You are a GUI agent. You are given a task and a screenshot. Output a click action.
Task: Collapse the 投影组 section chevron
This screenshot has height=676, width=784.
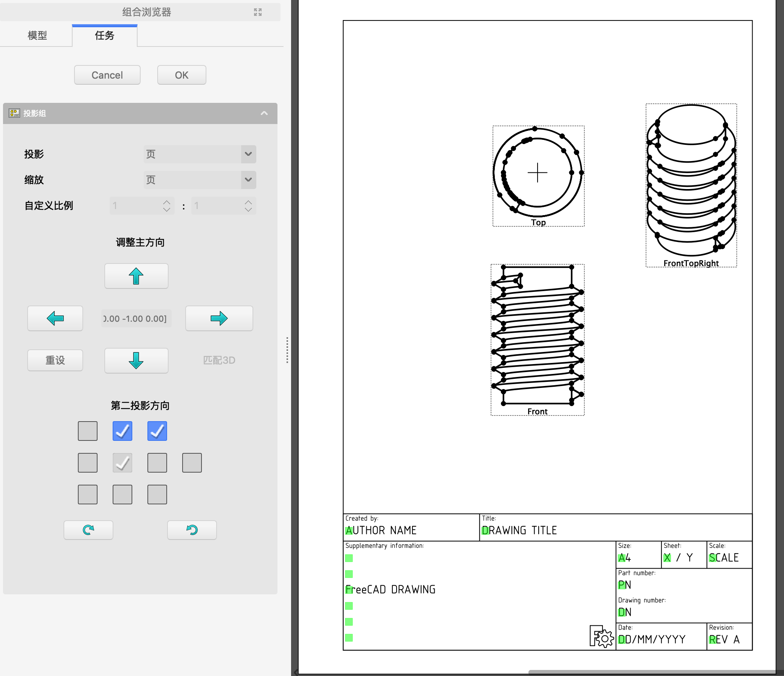(264, 113)
